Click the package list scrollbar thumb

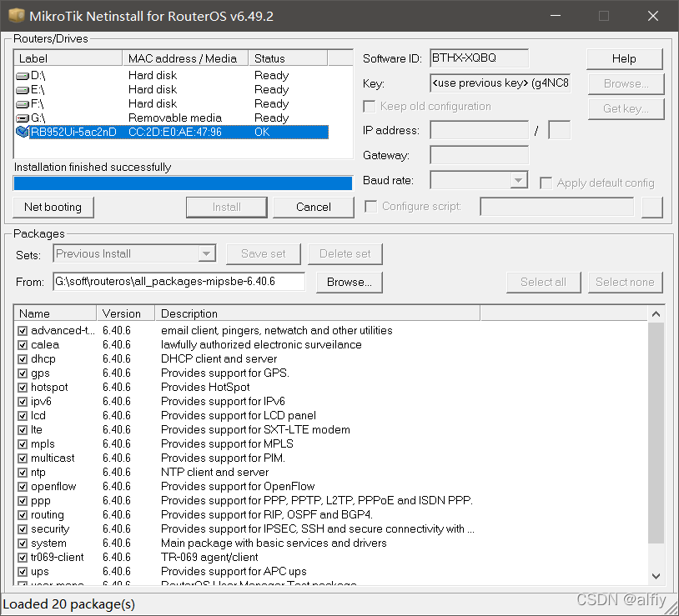pyautogui.click(x=656, y=433)
